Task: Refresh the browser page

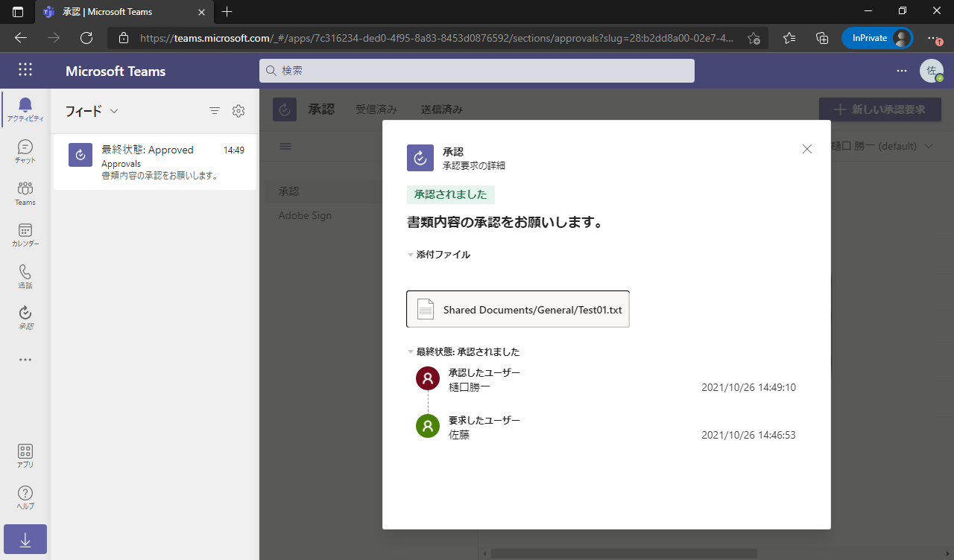Action: point(86,38)
